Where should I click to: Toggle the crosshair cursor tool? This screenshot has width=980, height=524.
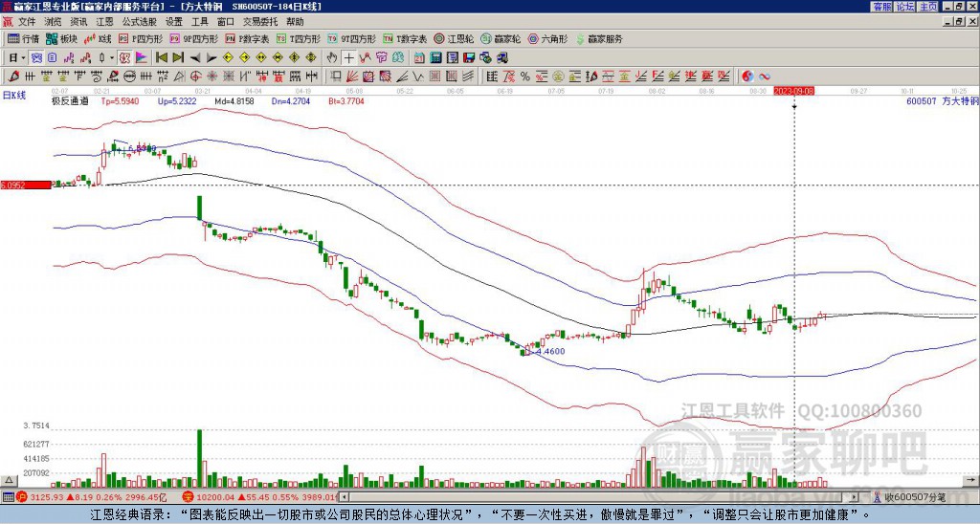click(348, 58)
